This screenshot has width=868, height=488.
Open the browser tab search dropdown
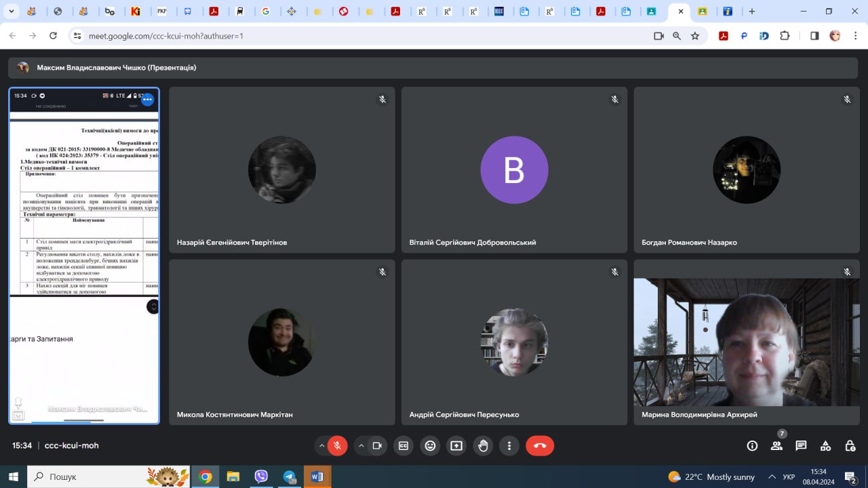[12, 12]
